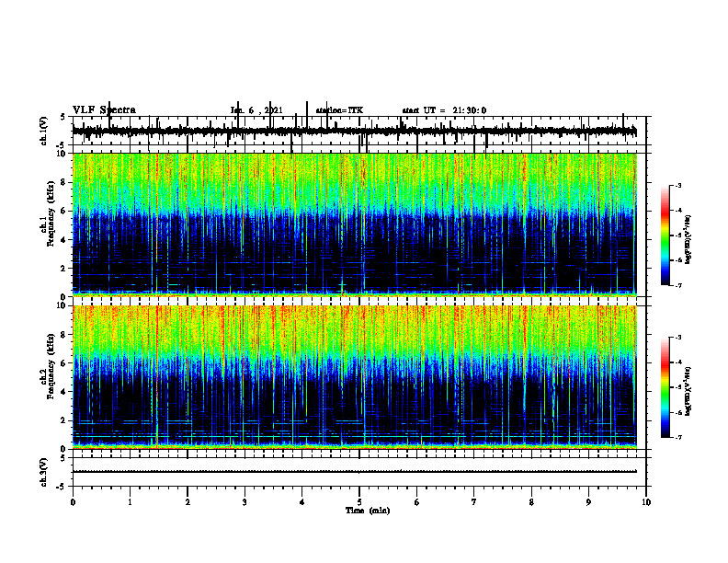The image size is (728, 563).
Task: Click the "8" frequency tick of ch.1 spectrogram
Action: coord(64,182)
